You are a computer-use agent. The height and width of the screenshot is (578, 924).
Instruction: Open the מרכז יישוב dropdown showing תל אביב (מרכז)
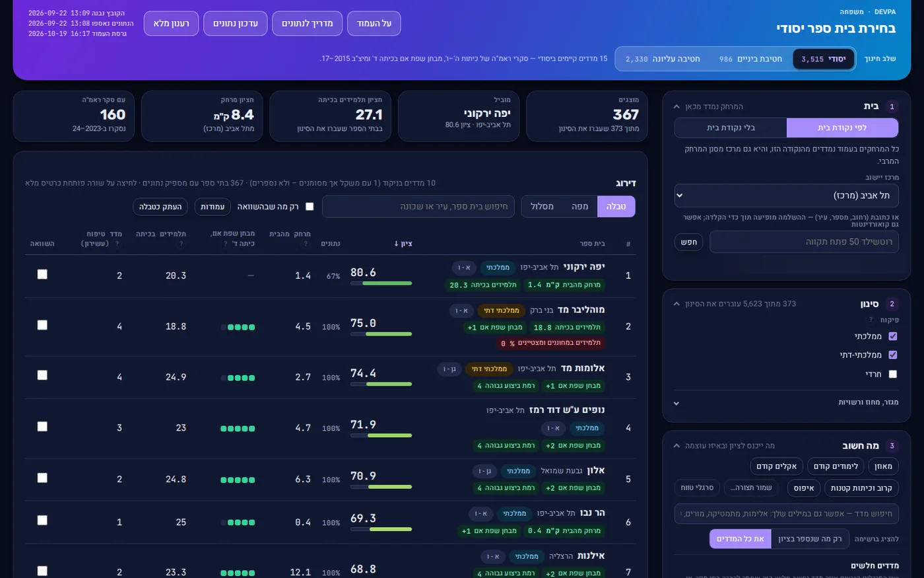(786, 196)
